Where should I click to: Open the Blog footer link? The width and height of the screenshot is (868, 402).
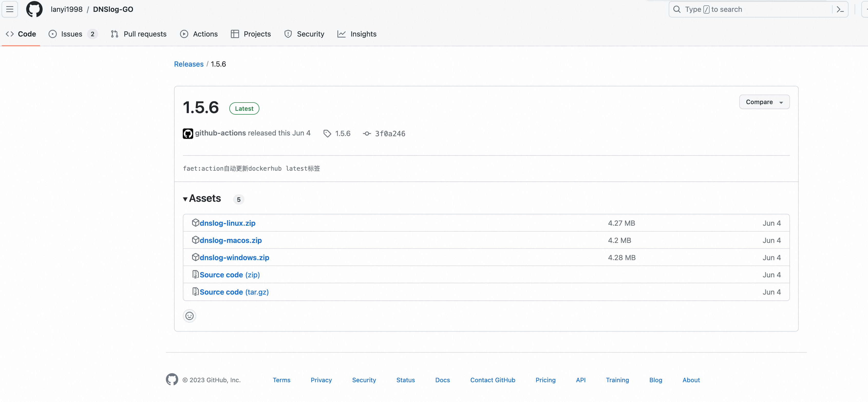(656, 380)
